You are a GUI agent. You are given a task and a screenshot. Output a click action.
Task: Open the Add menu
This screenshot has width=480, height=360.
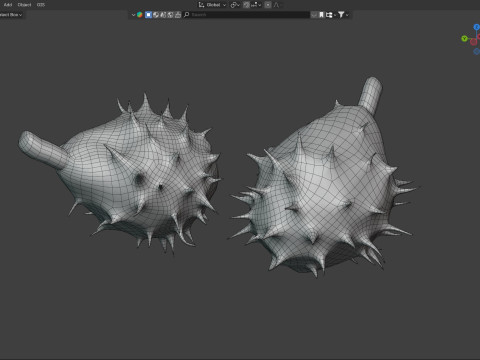[x=8, y=5]
